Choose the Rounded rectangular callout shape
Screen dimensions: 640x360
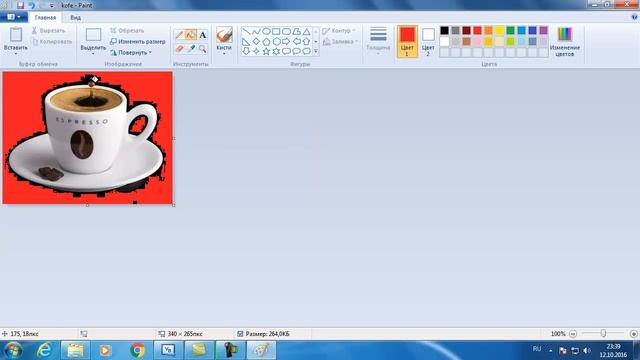pyautogui.click(x=286, y=51)
